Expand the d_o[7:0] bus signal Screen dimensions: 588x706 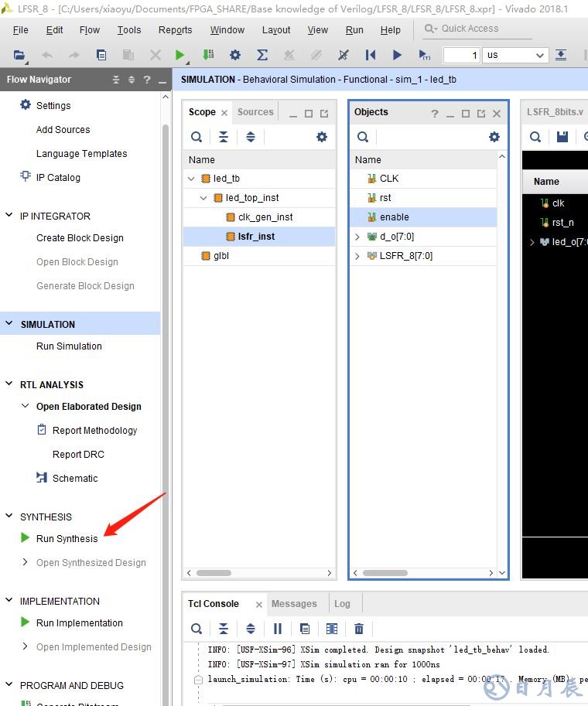pos(357,237)
